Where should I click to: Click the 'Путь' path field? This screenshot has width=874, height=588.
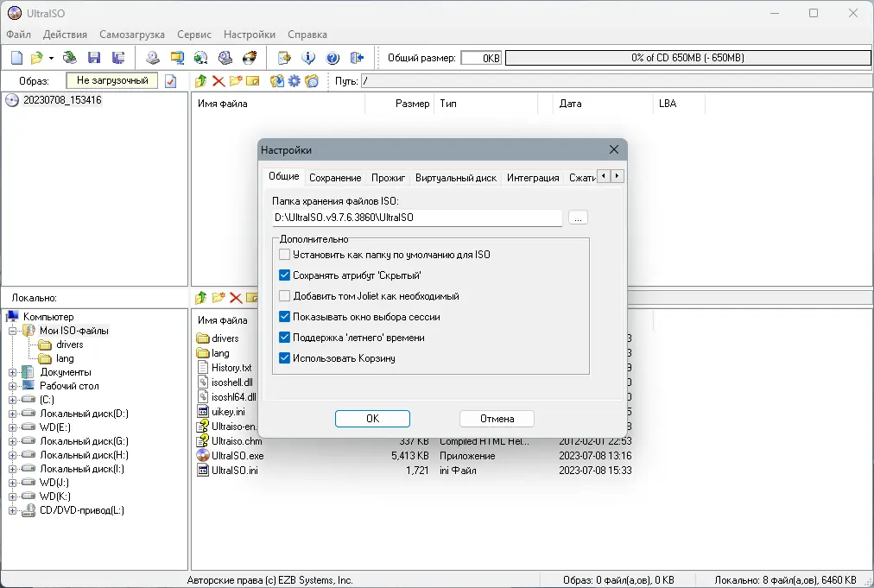(x=617, y=81)
